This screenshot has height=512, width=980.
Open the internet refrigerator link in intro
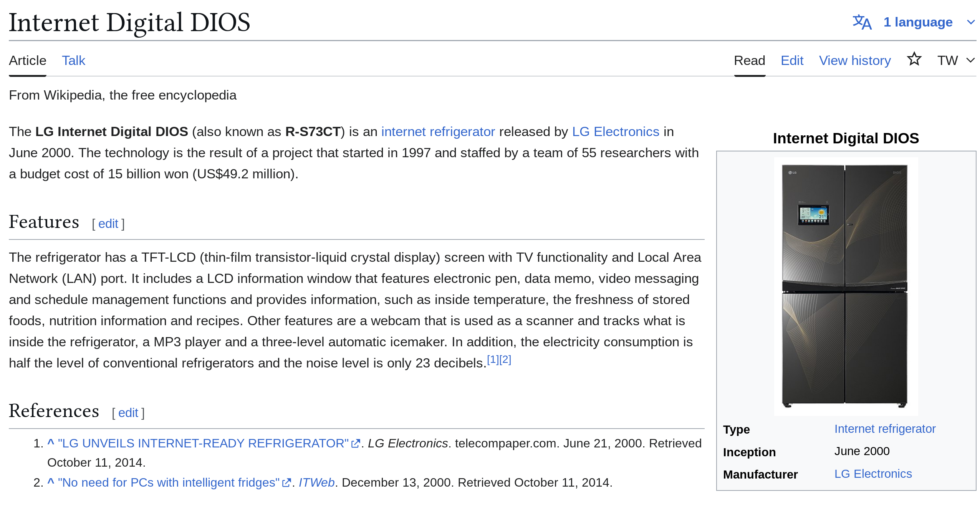tap(438, 132)
